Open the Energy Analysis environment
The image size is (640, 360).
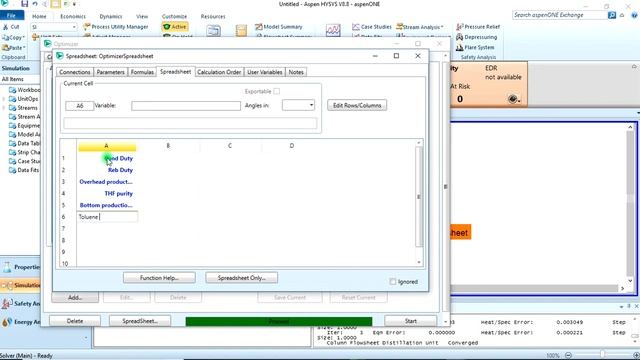pyautogui.click(x=21, y=322)
